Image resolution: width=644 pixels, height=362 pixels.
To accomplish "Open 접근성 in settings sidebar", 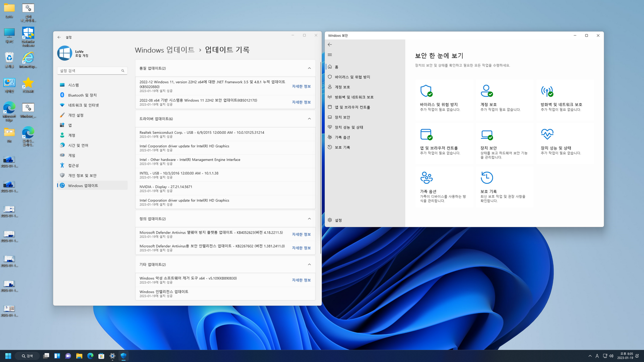I will click(92, 166).
